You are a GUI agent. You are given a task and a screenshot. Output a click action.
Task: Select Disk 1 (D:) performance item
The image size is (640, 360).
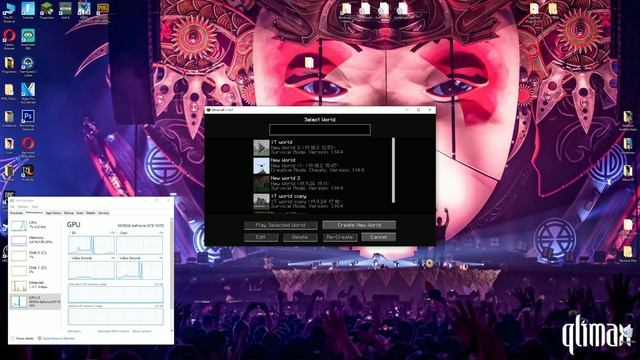(x=35, y=270)
